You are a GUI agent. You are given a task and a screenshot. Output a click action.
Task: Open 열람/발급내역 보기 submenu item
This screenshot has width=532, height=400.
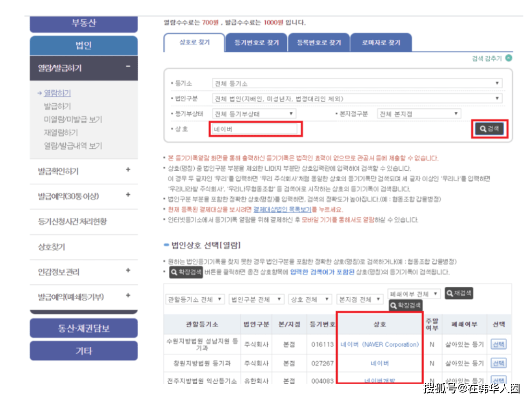coord(73,145)
